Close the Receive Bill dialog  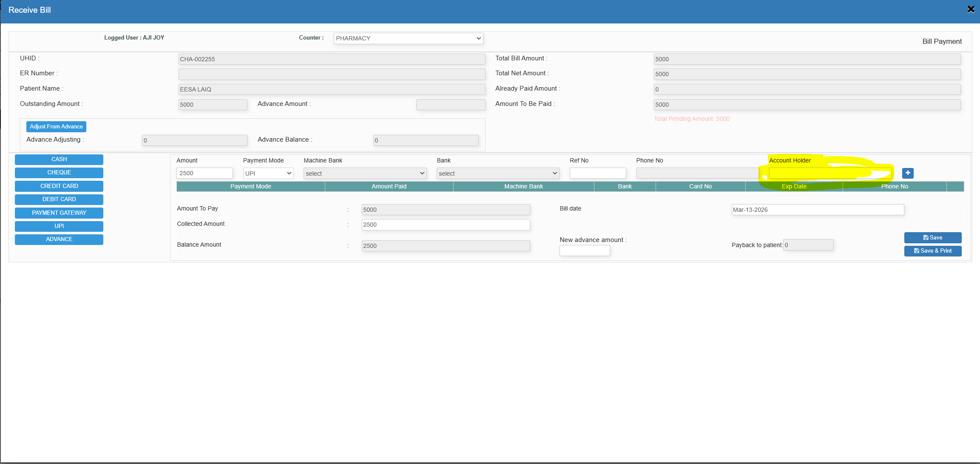971,9
